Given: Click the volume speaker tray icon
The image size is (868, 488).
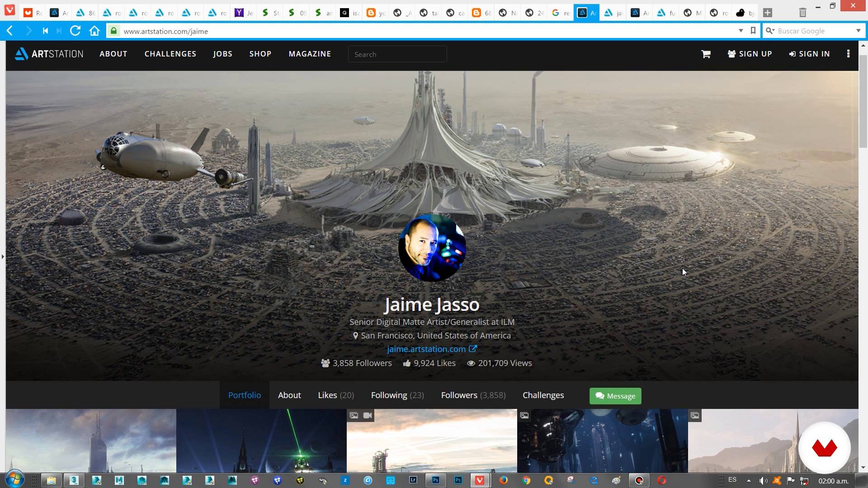Looking at the screenshot, I should tap(763, 481).
